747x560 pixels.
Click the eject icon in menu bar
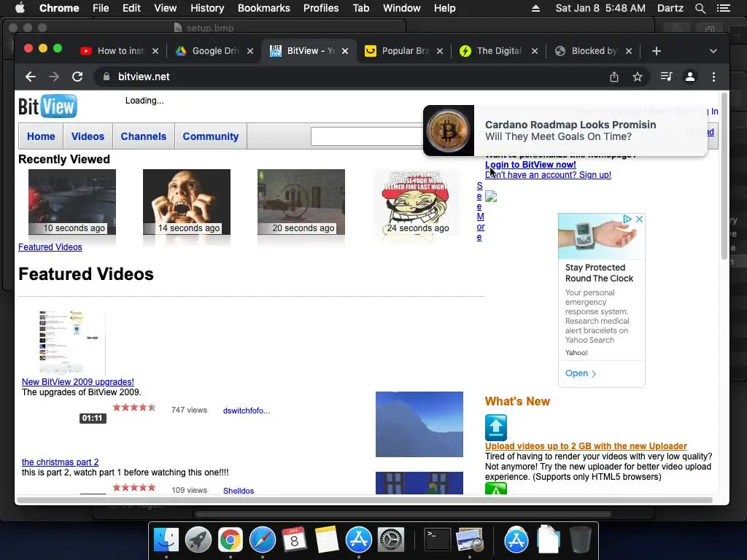coord(535,8)
